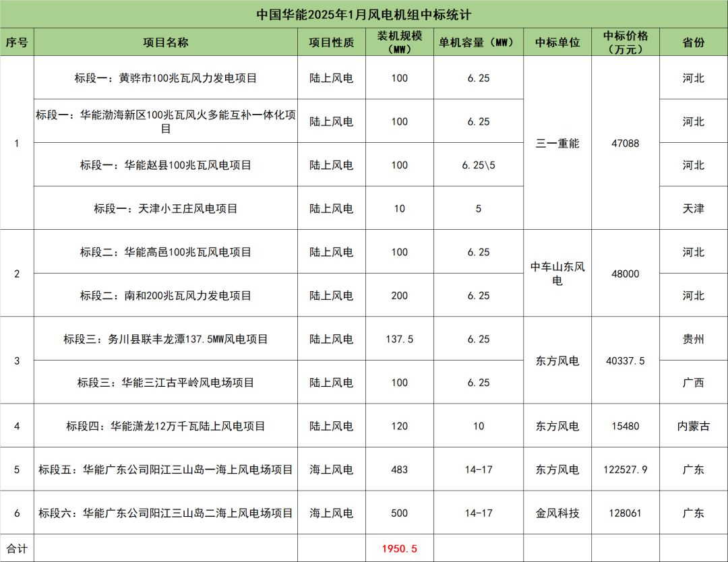The width and height of the screenshot is (728, 562).
Task: Select the unit capacity value 6.25\5
Action: [479, 164]
